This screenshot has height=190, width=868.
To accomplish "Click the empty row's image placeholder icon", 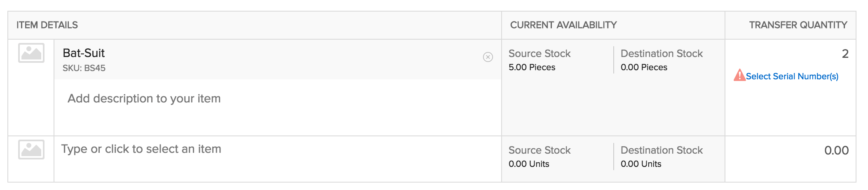I will (31, 150).
